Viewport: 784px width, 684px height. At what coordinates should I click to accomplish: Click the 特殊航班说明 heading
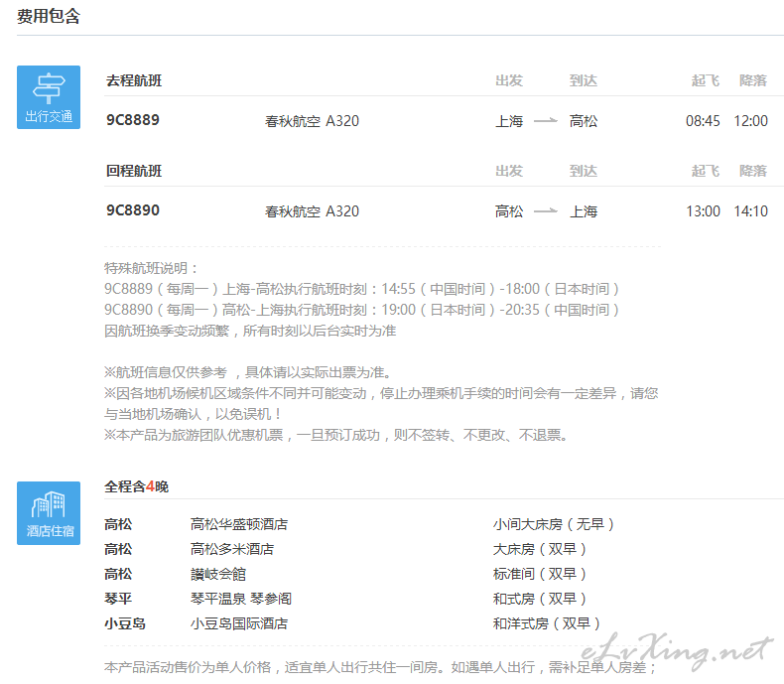[x=151, y=268]
